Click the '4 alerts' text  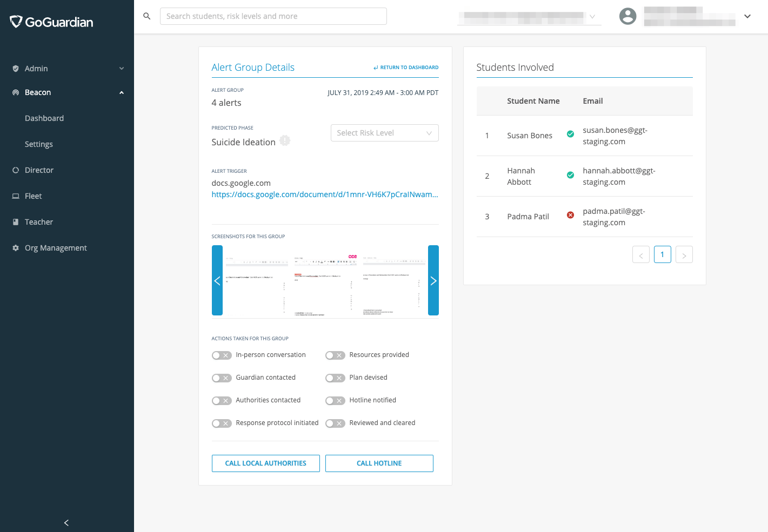226,103
